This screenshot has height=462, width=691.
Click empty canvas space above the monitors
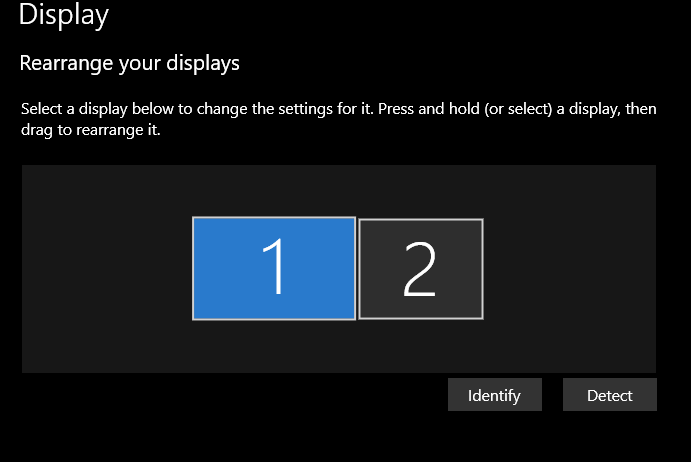(x=338, y=190)
